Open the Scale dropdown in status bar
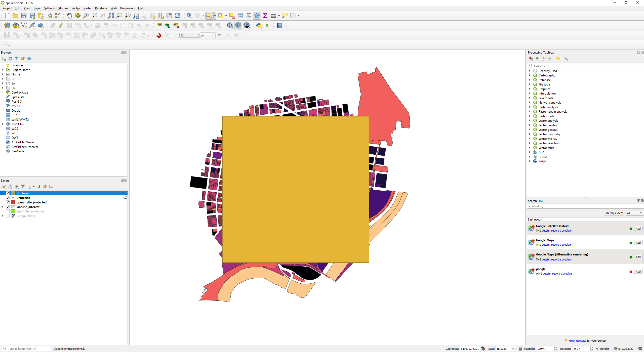This screenshot has height=352, width=644. point(513,349)
